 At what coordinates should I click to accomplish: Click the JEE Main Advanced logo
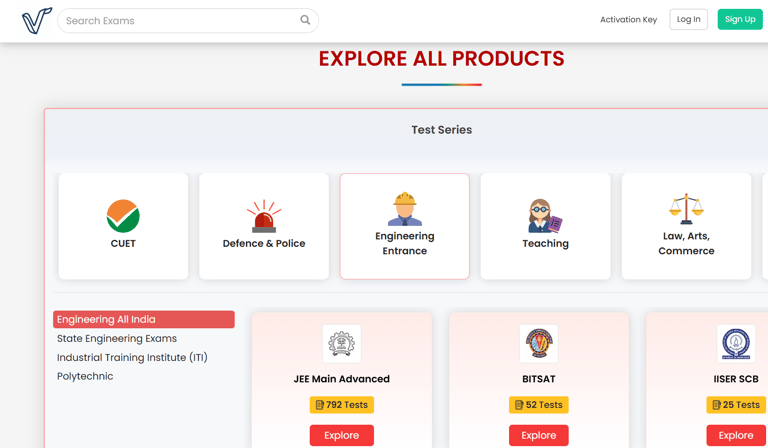click(x=342, y=344)
